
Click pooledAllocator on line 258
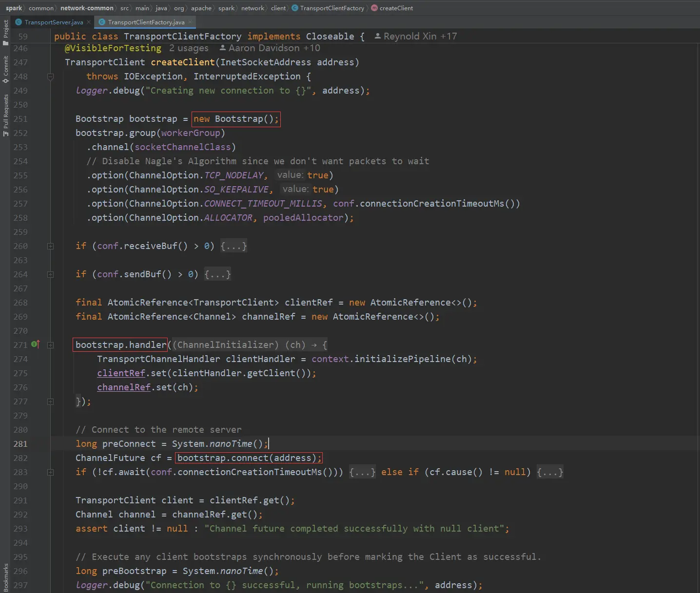[303, 218]
